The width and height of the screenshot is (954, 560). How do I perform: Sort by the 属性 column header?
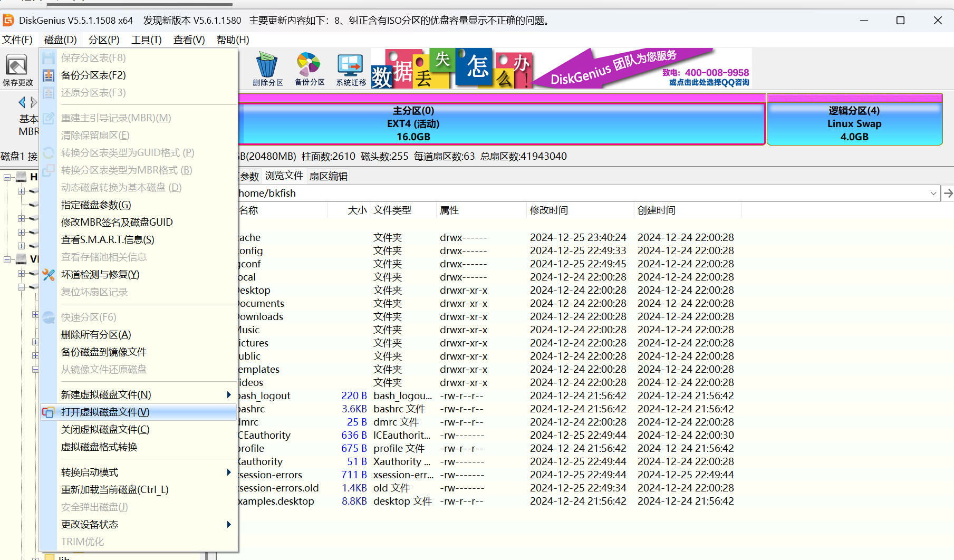pos(481,210)
